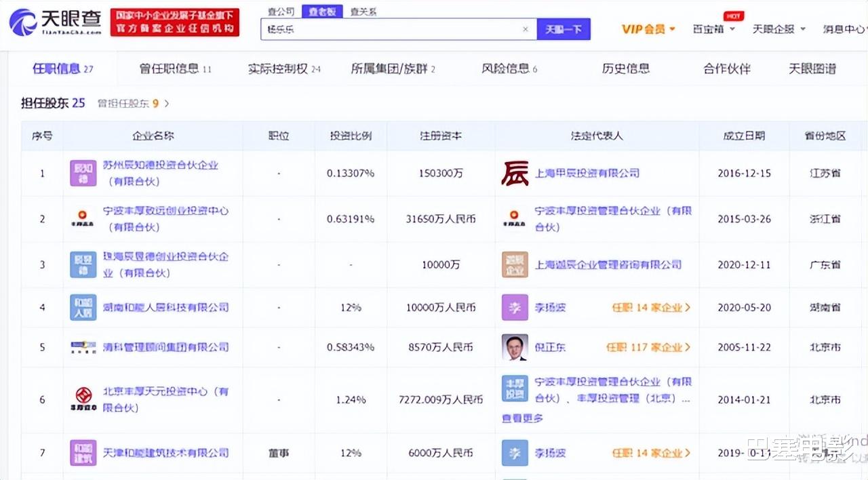Open 苏州辰知德 company logo icon
Image resolution: width=868 pixels, height=480 pixels.
tap(83, 173)
